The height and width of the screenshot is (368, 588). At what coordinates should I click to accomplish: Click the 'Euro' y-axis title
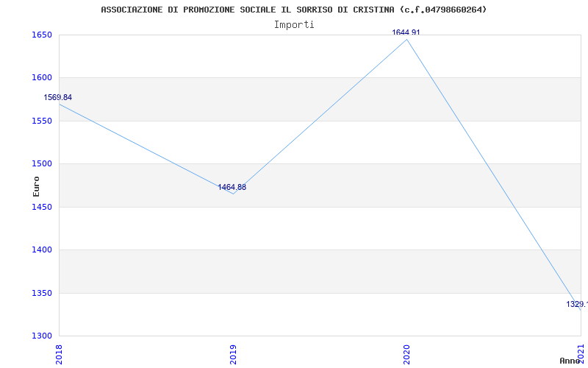(36, 186)
